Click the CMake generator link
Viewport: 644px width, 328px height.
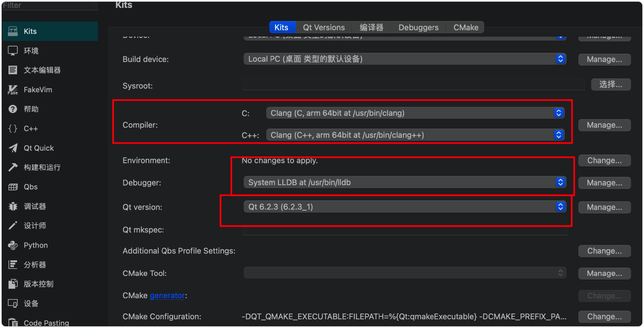click(x=167, y=296)
